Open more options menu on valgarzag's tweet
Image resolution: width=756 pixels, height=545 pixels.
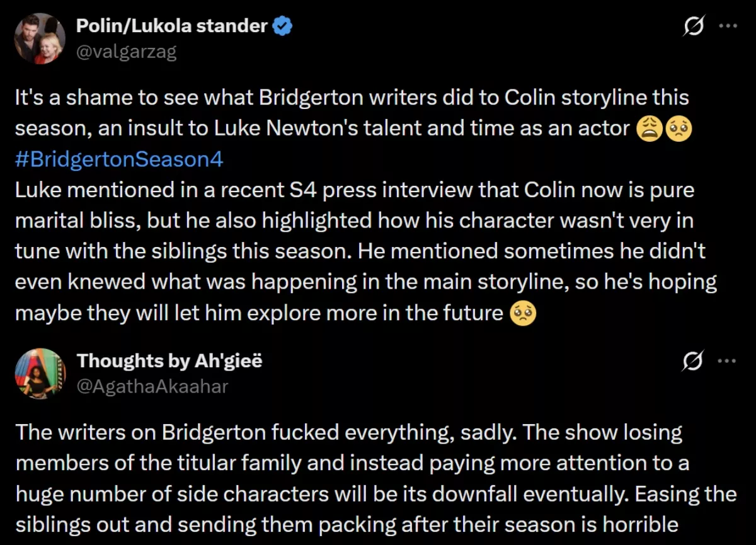coord(728,26)
